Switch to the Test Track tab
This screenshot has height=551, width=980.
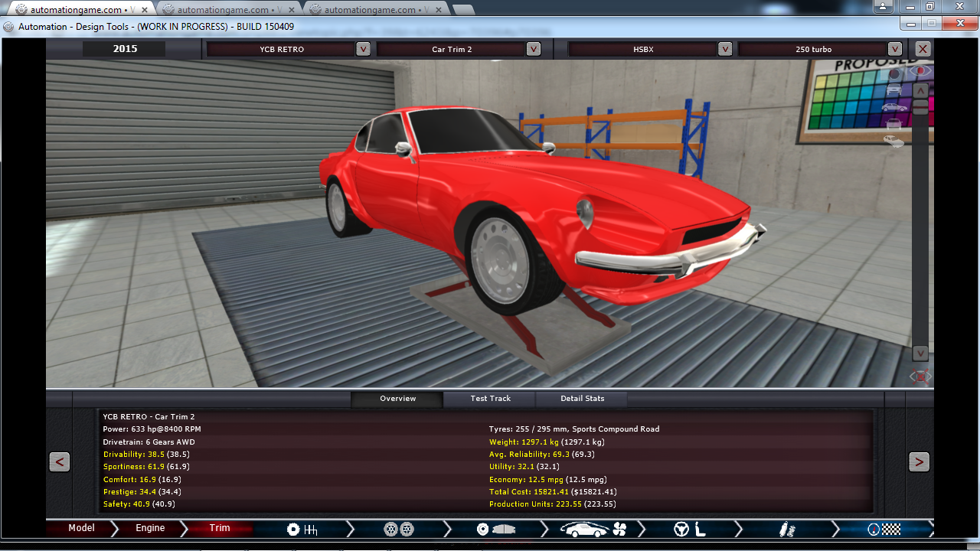tap(490, 399)
